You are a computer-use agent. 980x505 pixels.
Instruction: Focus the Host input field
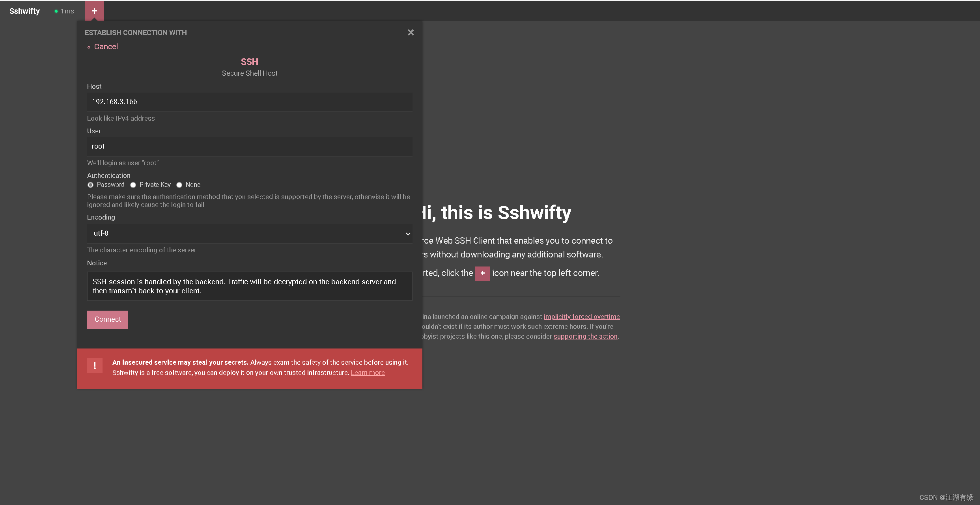click(249, 102)
